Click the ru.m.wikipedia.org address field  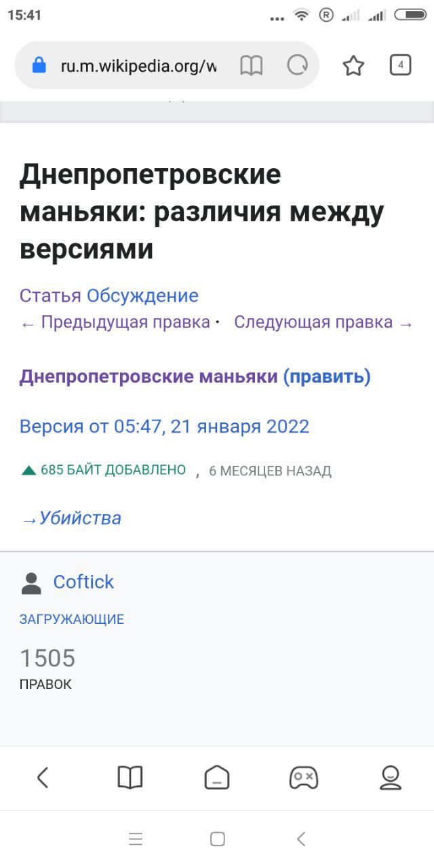[x=138, y=66]
